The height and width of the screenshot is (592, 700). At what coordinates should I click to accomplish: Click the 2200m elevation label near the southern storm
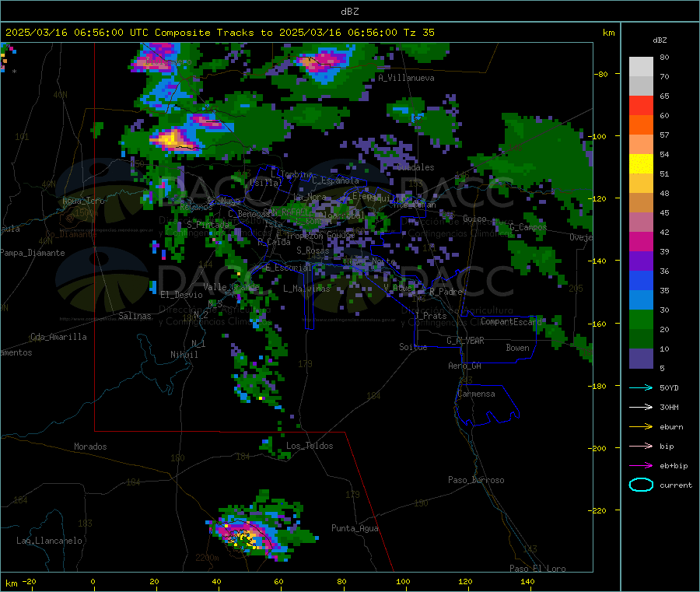tap(207, 558)
